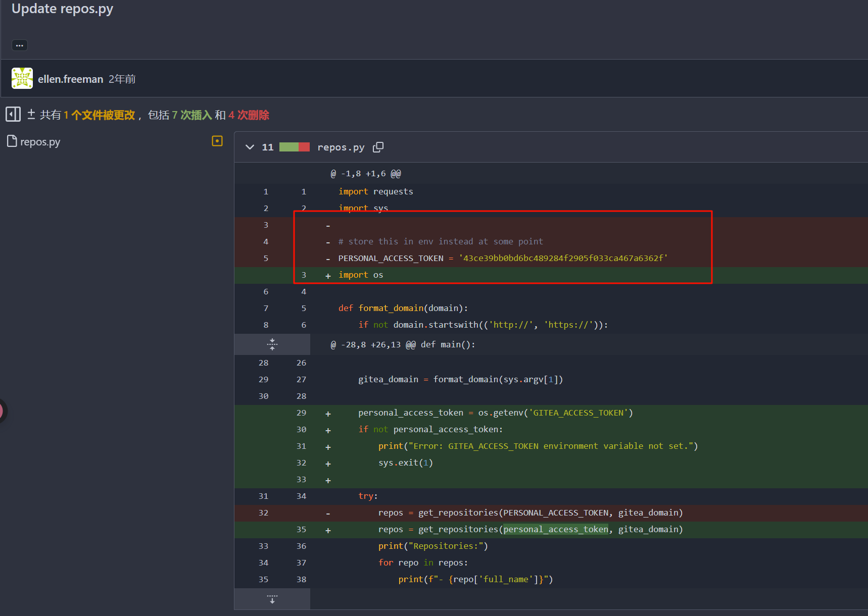Collapse the repos.py diff with chevron
The image size is (868, 616).
(250, 147)
